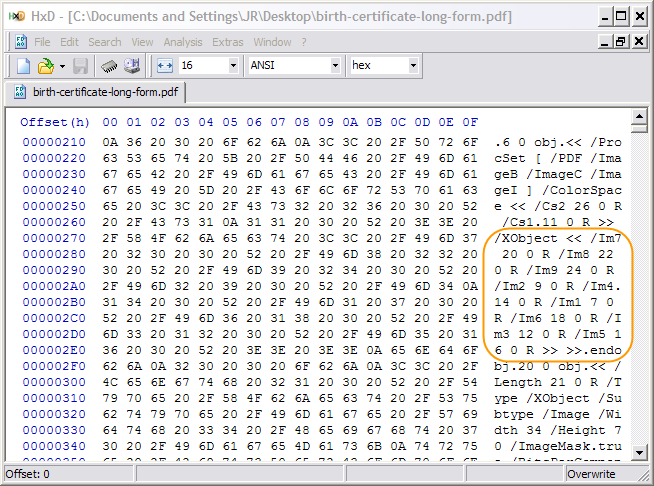654x486 pixels.
Task: Maximize the HxD main window
Action: pos(621,16)
